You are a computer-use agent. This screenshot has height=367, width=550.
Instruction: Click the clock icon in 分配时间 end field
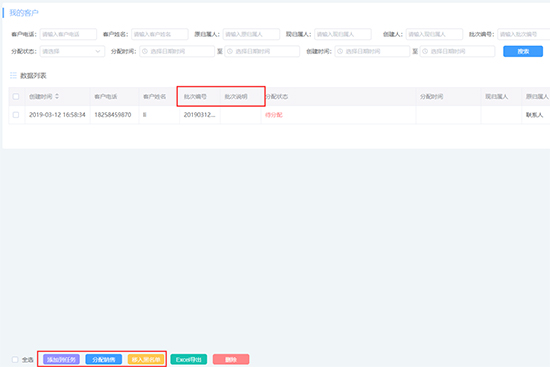(229, 51)
